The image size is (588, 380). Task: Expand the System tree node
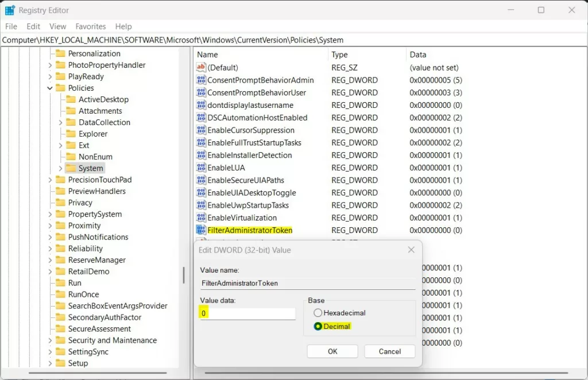60,169
